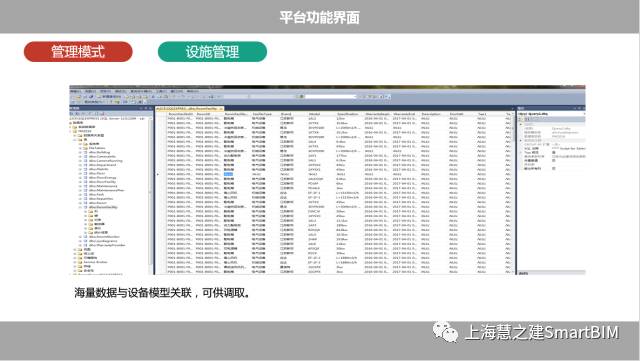Click the File Tables folder icon
Image resolution: width=640 pixels, height=361 pixels.
(x=86, y=148)
